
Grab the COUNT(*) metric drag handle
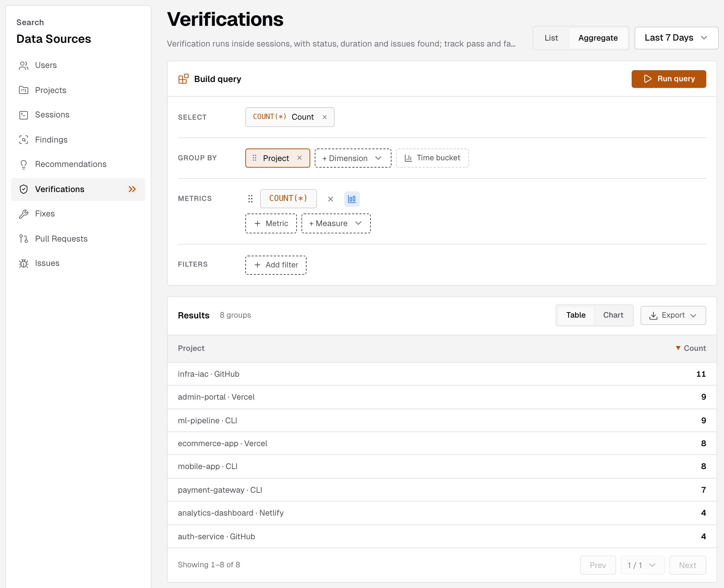pos(250,199)
